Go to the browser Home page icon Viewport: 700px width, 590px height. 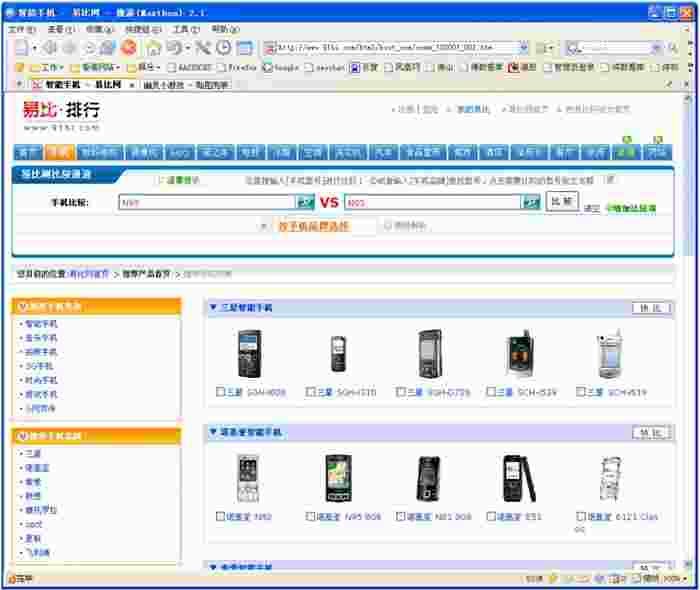[154, 47]
